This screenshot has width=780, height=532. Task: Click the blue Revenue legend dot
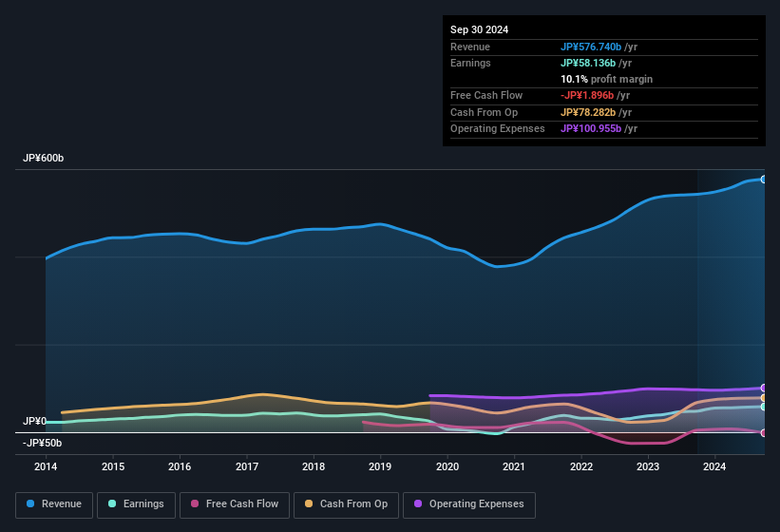[31, 503]
